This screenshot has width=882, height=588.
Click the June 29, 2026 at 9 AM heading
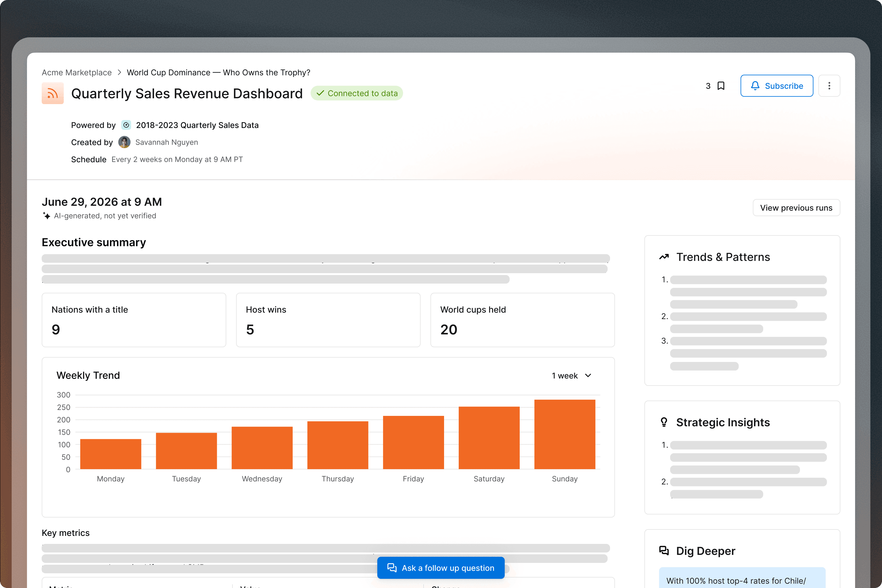(x=102, y=202)
